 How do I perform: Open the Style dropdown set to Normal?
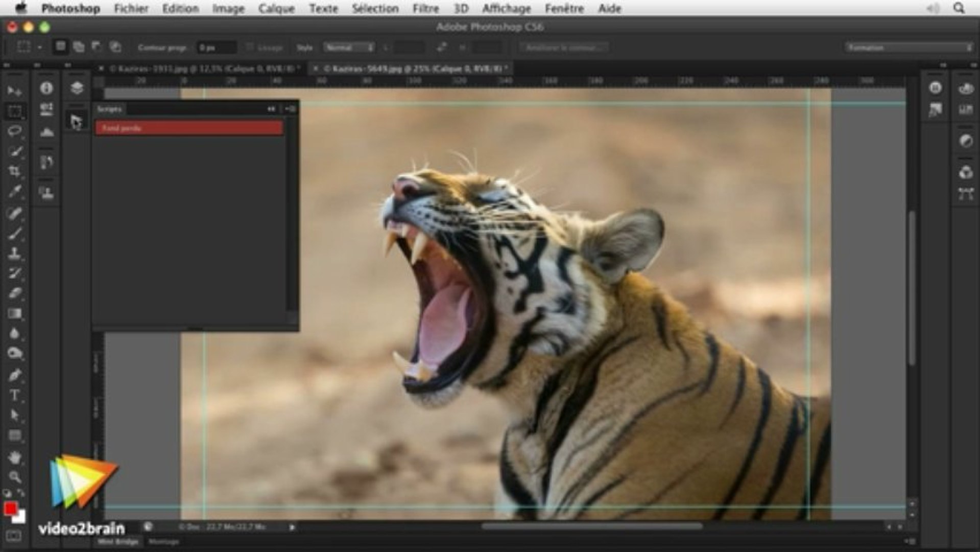[349, 48]
